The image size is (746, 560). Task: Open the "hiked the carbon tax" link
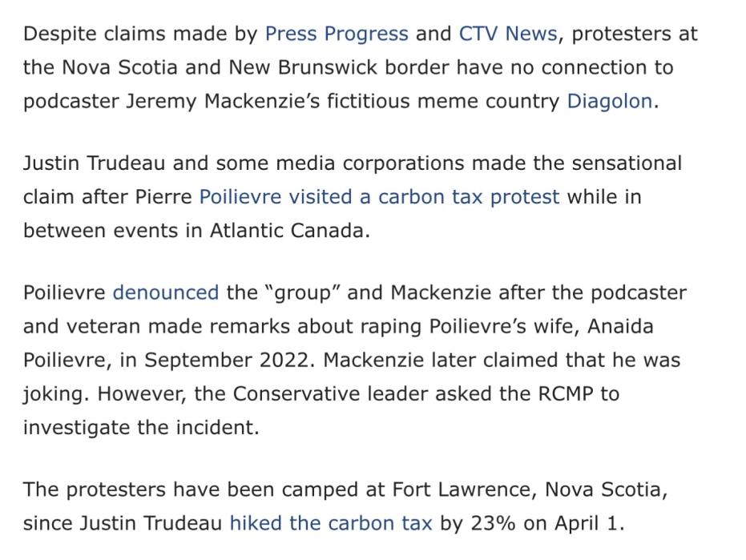[x=330, y=524]
